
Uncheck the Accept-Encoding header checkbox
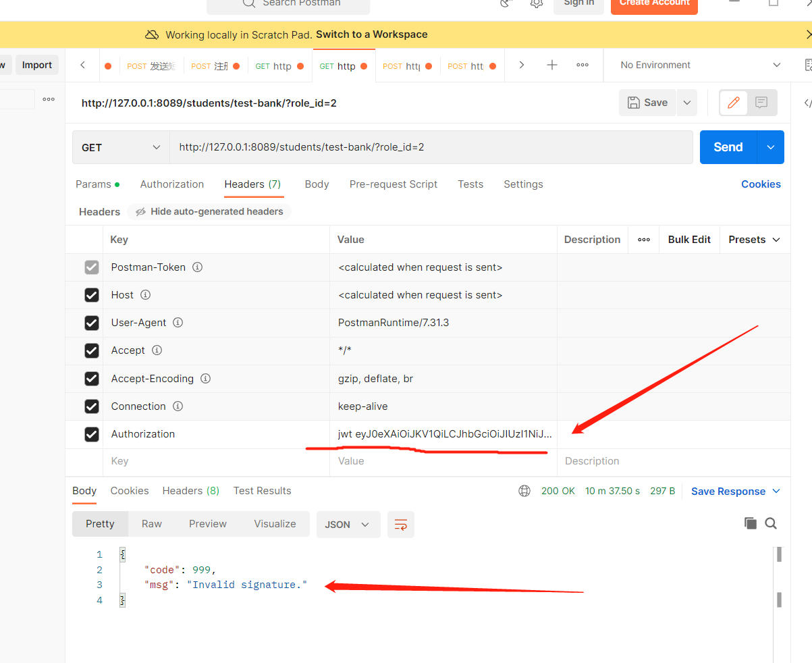92,379
